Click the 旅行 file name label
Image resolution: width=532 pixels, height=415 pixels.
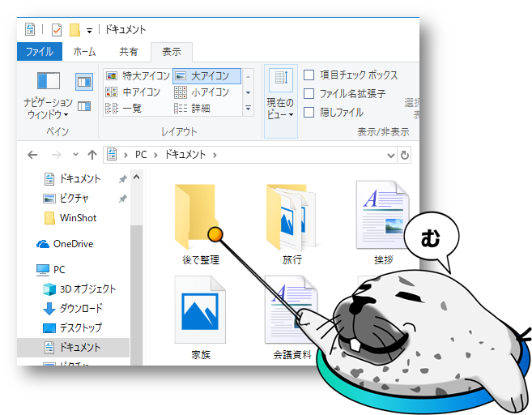pyautogui.click(x=292, y=260)
